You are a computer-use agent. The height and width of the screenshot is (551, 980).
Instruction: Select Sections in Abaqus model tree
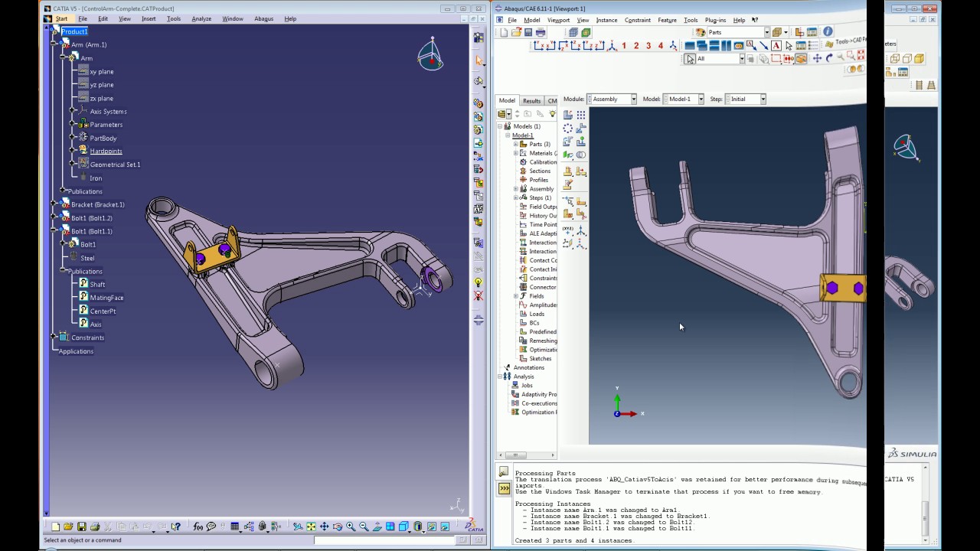(x=540, y=171)
